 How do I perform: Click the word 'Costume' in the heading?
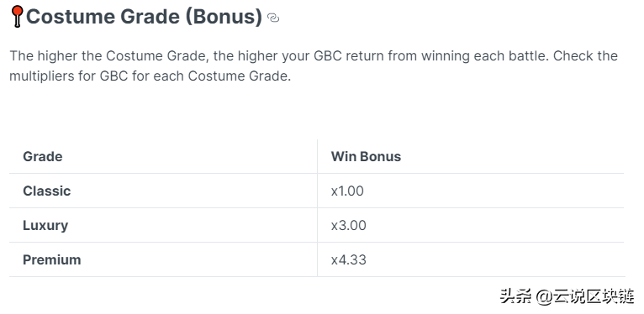click(75, 17)
